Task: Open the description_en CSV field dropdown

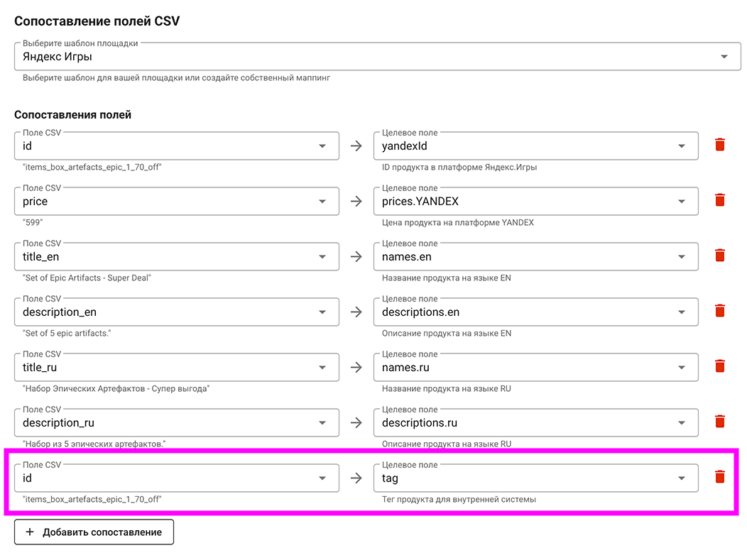Action: (x=176, y=312)
